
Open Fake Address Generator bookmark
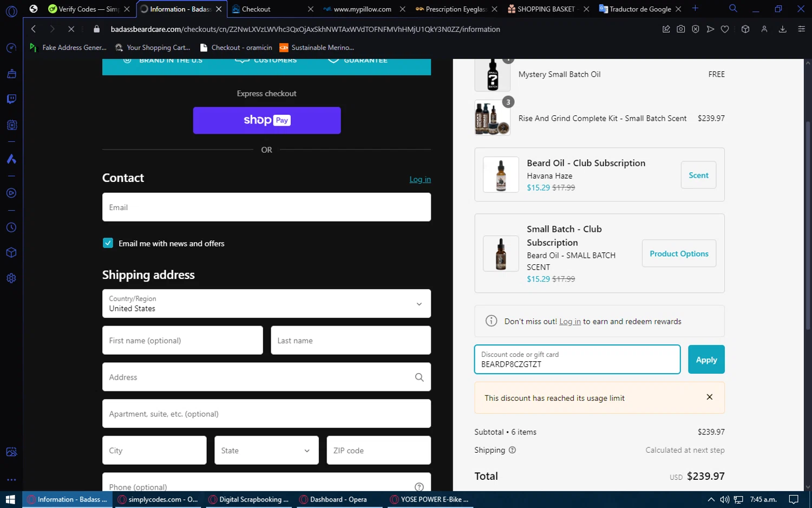click(x=68, y=48)
